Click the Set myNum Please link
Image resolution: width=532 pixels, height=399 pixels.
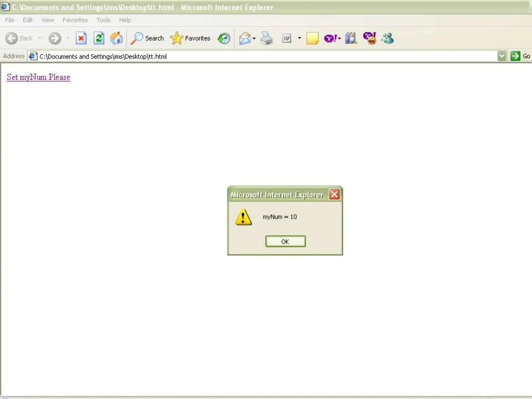point(38,77)
